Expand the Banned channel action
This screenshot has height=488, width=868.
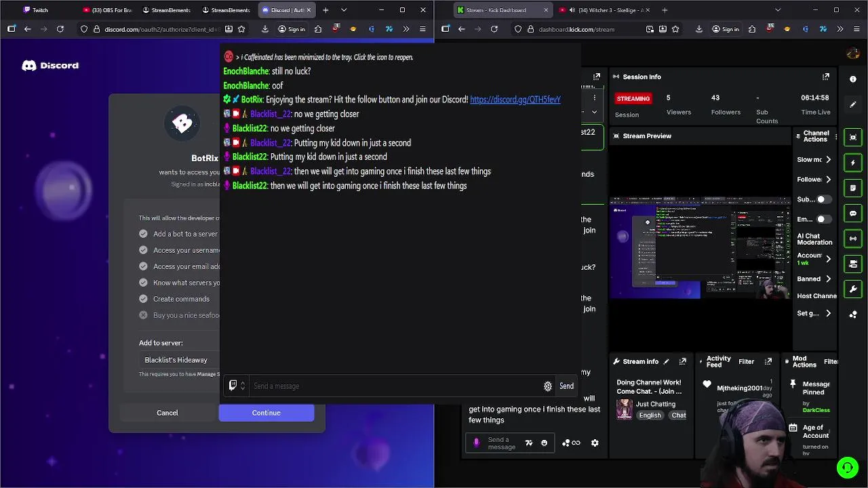click(828, 279)
